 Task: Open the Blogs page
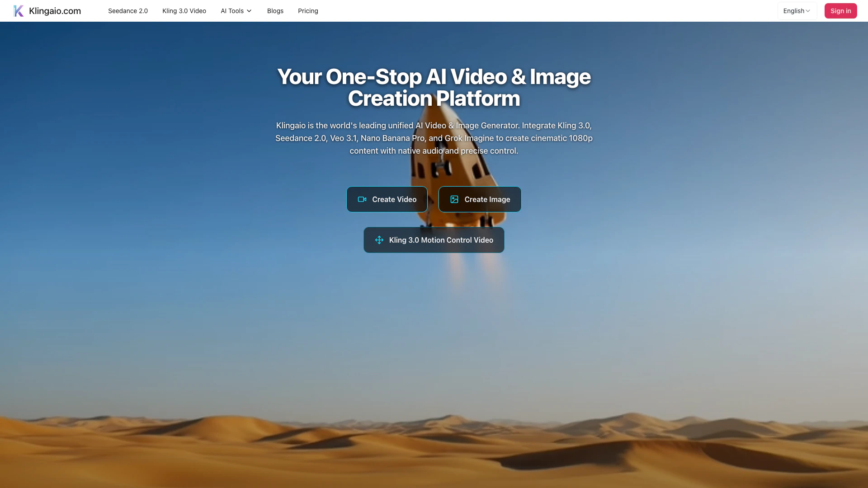click(275, 11)
